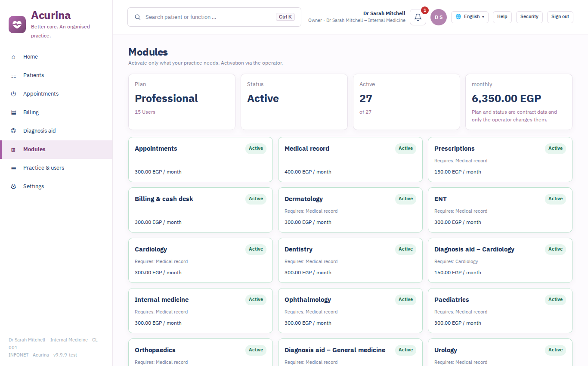Click the Billing & cash desk module title
The image size is (588, 366).
pos(164,199)
